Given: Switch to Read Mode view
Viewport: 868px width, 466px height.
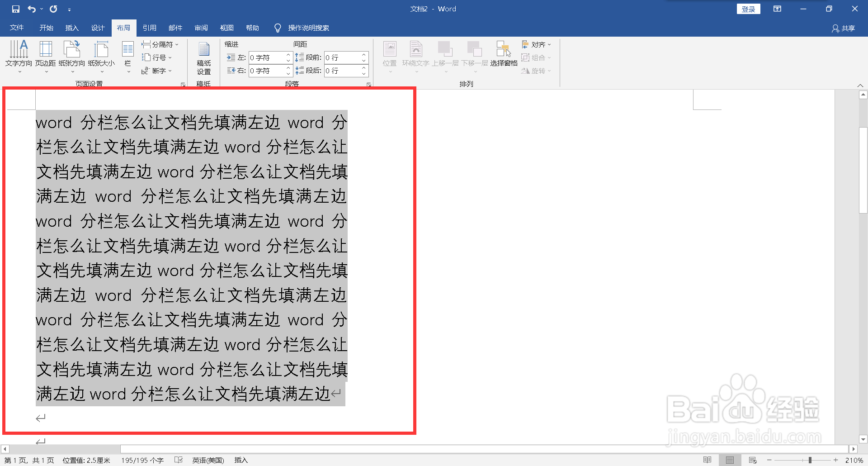Looking at the screenshot, I should click(x=708, y=460).
